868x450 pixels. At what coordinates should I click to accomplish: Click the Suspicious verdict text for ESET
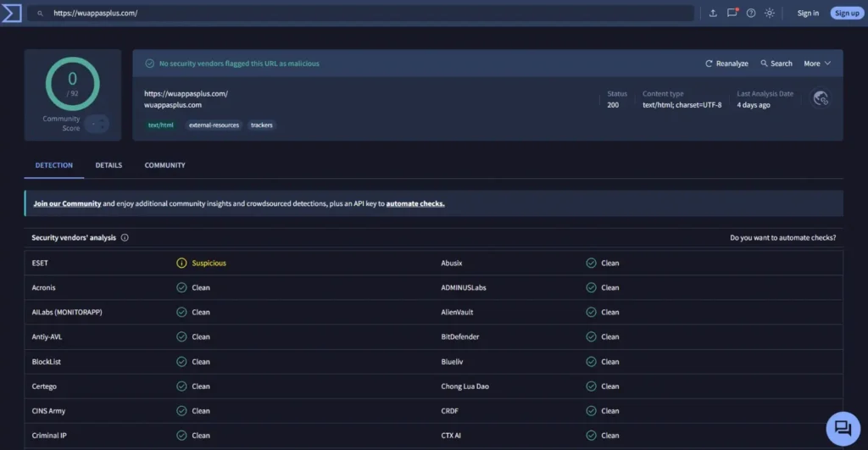click(x=209, y=263)
